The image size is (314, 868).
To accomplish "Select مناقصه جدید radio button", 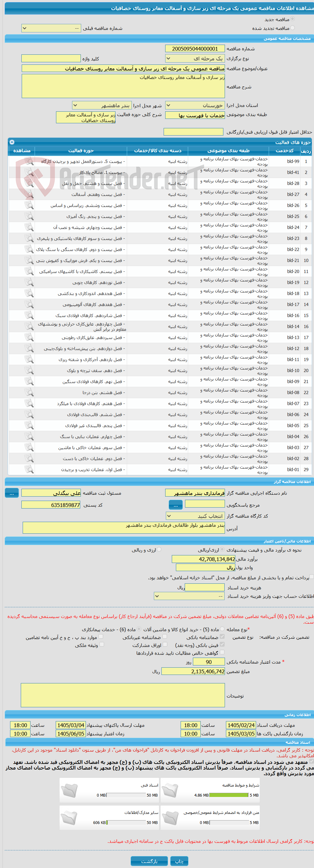I will (x=292, y=19).
